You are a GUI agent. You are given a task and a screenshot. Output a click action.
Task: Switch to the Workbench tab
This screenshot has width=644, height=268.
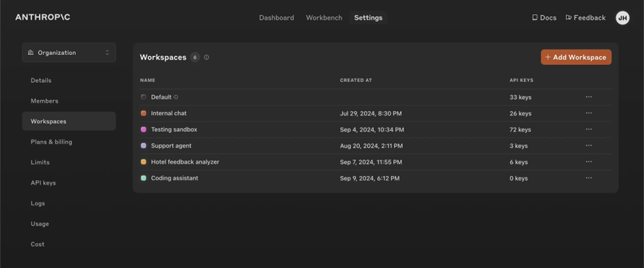pos(324,18)
